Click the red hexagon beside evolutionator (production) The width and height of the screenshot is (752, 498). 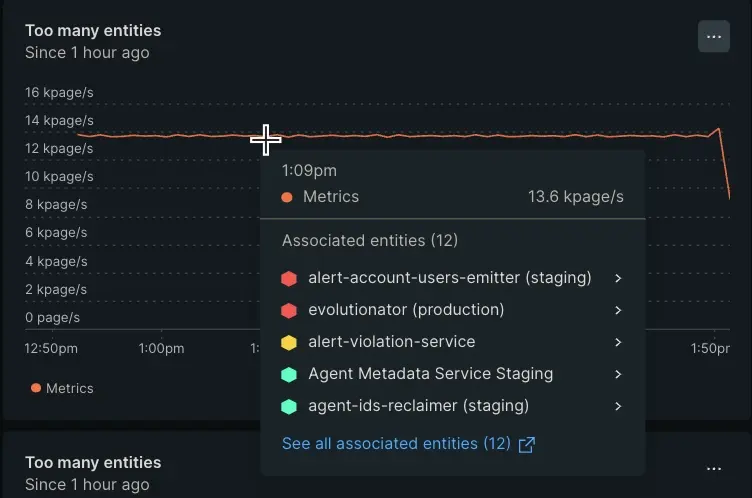289,310
